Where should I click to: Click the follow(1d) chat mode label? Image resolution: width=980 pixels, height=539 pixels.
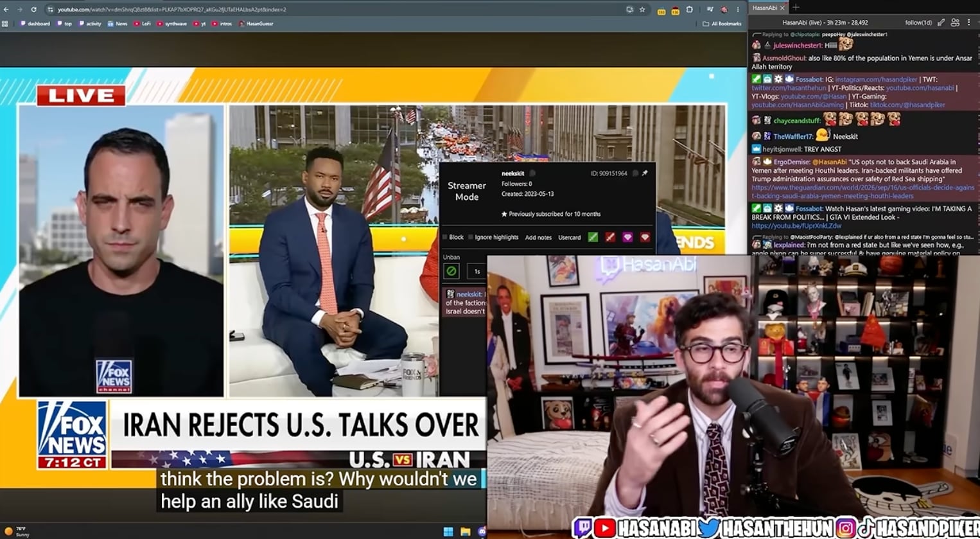(918, 22)
